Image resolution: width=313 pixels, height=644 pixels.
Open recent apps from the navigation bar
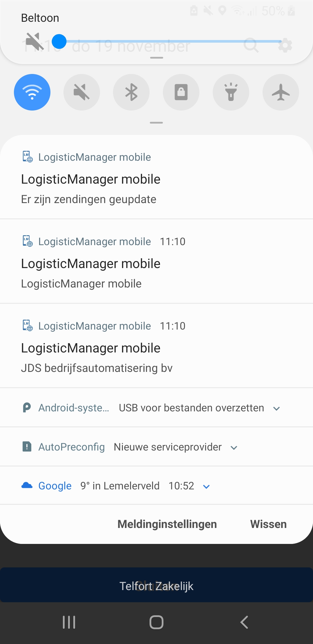point(69,622)
